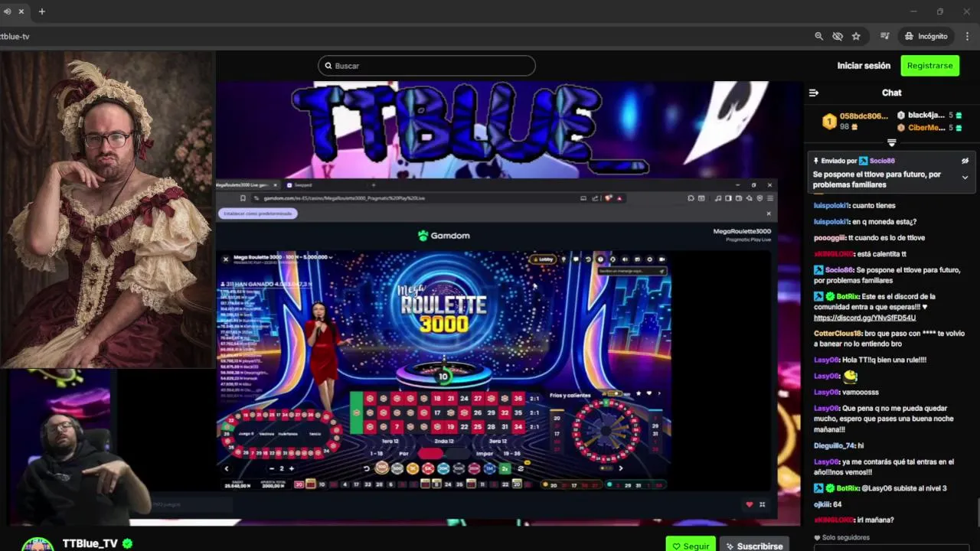The width and height of the screenshot is (980, 551).
Task: Open the Discord invite link in chat
Action: (x=864, y=318)
